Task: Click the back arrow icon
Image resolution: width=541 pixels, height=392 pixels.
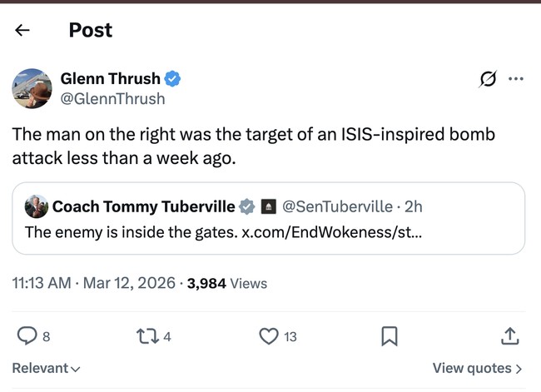Action: (x=22, y=31)
